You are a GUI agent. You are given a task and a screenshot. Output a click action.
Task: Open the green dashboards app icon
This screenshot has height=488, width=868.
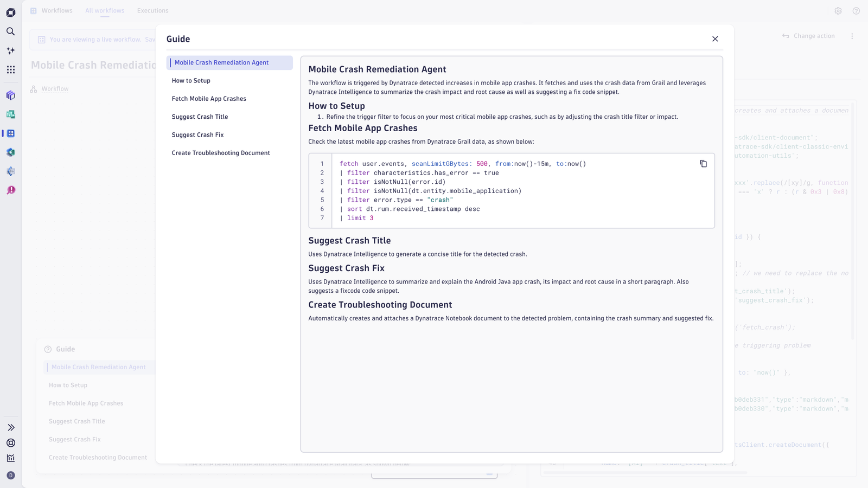[10, 114]
